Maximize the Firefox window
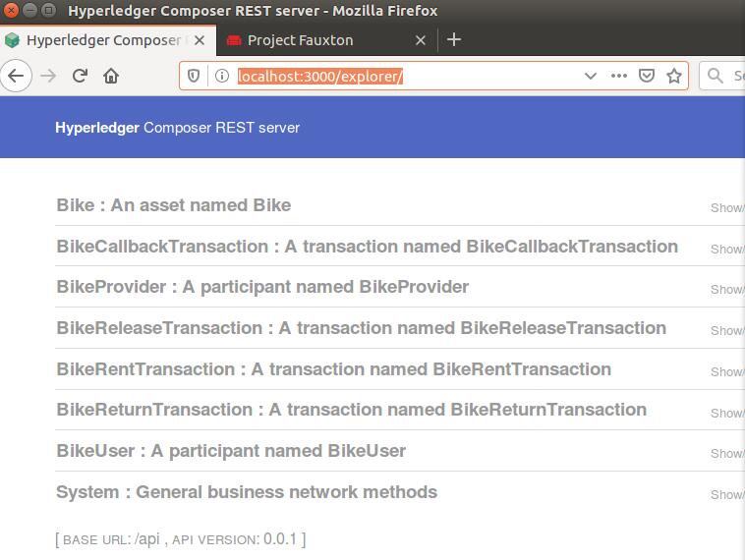 [48, 10]
